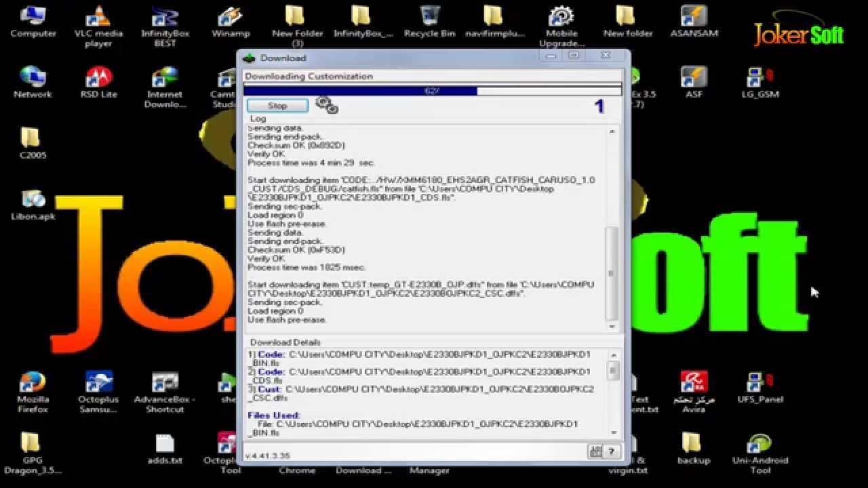Click the Download Details scrollbar thumb

click(x=613, y=370)
